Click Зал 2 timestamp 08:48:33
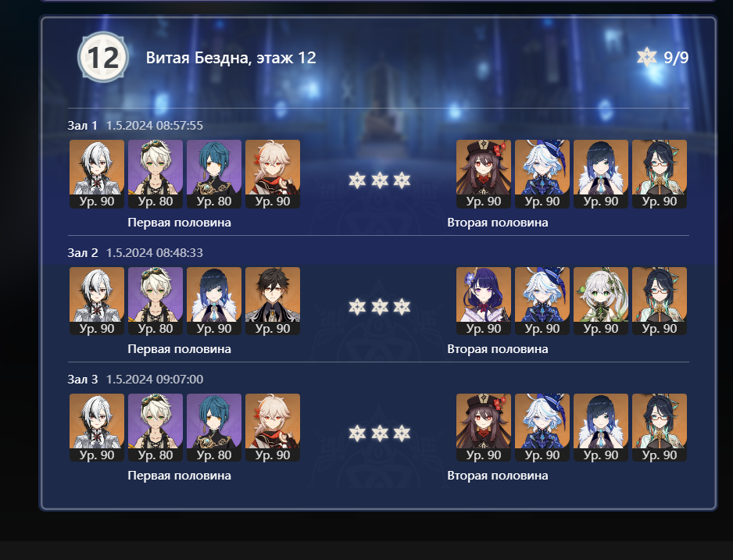 point(179,253)
